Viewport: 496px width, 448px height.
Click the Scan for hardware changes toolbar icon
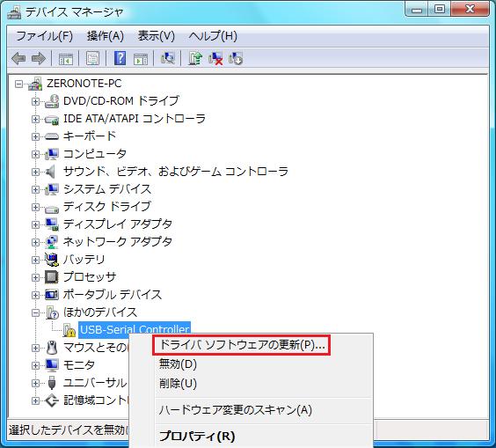[x=168, y=58]
